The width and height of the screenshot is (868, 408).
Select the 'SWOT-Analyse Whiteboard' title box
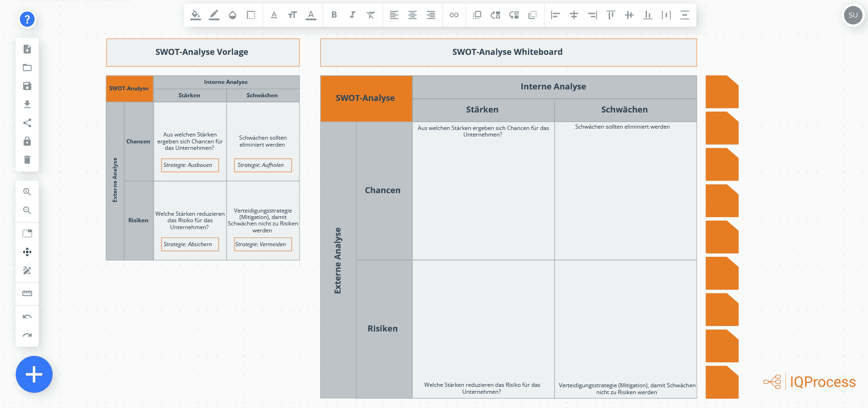pos(509,52)
